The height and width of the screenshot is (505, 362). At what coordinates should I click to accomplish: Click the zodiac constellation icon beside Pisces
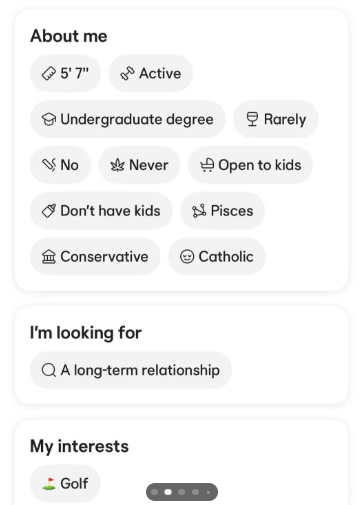pyautogui.click(x=199, y=211)
